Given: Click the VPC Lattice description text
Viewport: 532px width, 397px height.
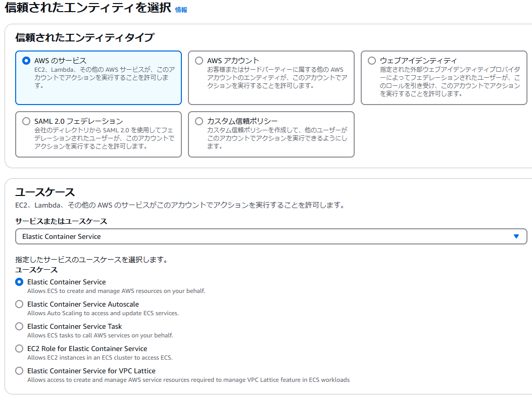Looking at the screenshot, I should click(188, 380).
